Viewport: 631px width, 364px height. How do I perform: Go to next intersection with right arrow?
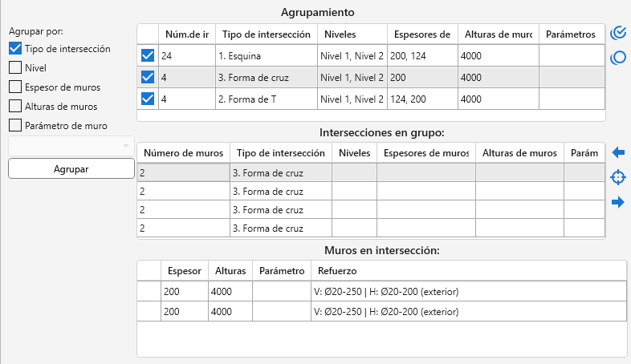[618, 202]
